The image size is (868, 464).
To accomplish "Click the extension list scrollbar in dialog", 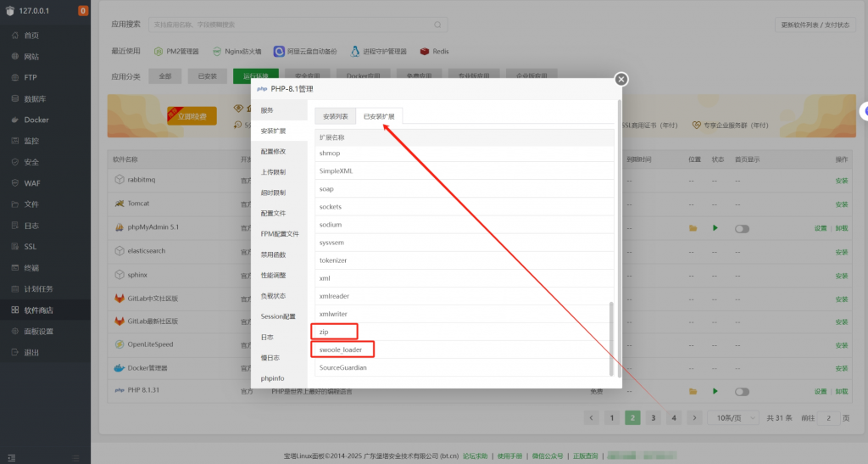I will (x=611, y=338).
